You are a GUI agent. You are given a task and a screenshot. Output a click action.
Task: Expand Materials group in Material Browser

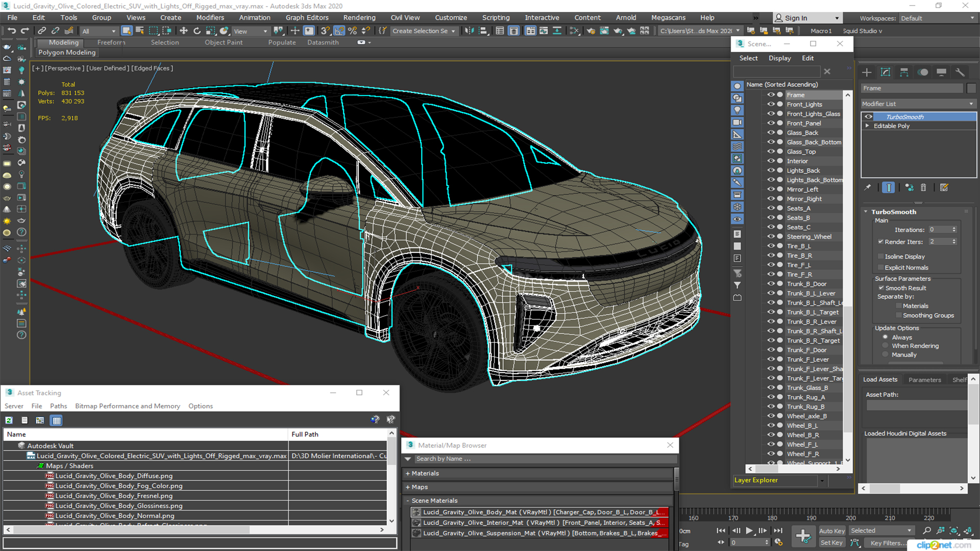(408, 473)
